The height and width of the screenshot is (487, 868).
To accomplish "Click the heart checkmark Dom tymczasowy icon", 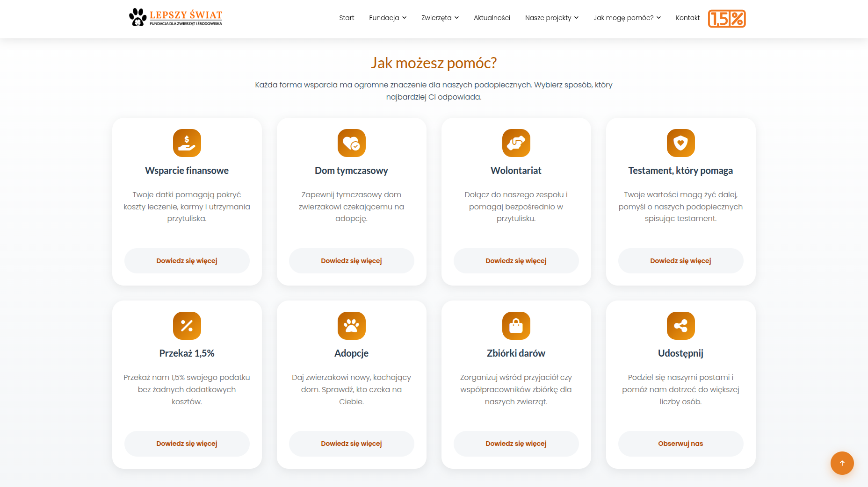I will (351, 143).
